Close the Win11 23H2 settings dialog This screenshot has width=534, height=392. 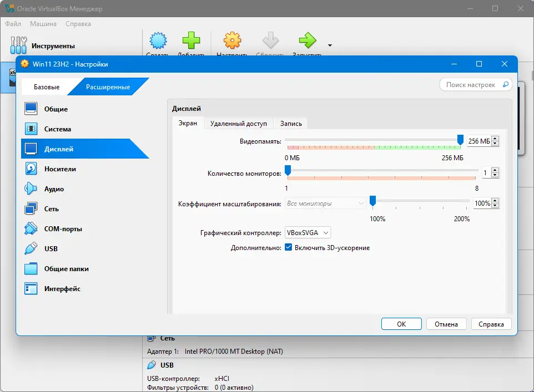click(505, 64)
